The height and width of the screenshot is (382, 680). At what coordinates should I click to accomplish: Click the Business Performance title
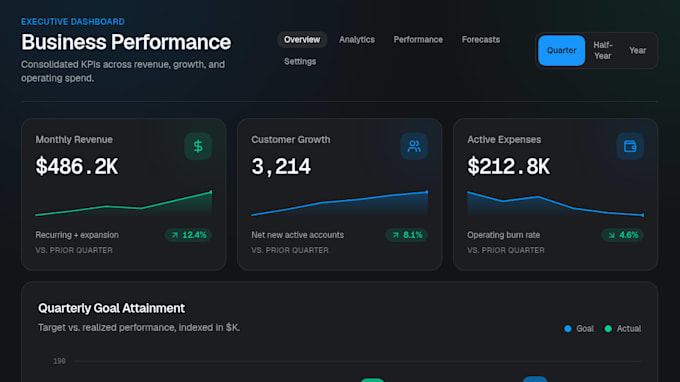(x=126, y=42)
